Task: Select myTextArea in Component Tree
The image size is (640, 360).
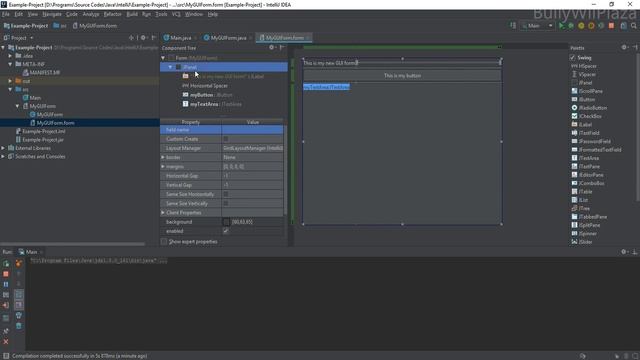Action: 204,104
